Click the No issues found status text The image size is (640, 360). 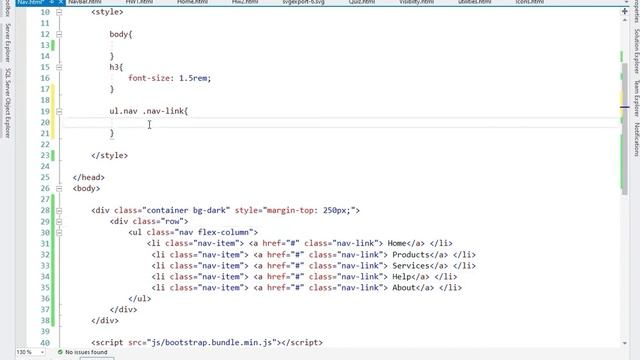86,352
